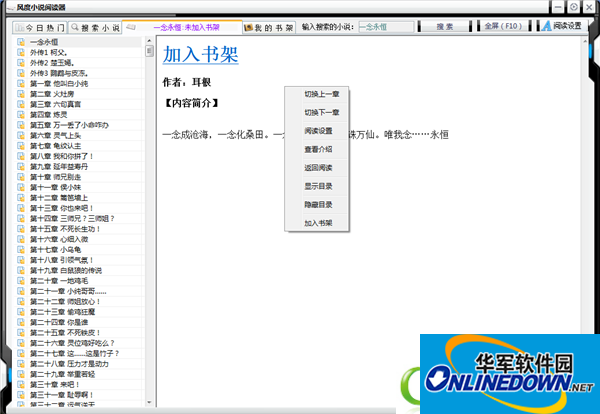This screenshot has width=600, height=414.
Task: Click the page icon beside 第二十章 一地鸡毛
Action: [21, 280]
